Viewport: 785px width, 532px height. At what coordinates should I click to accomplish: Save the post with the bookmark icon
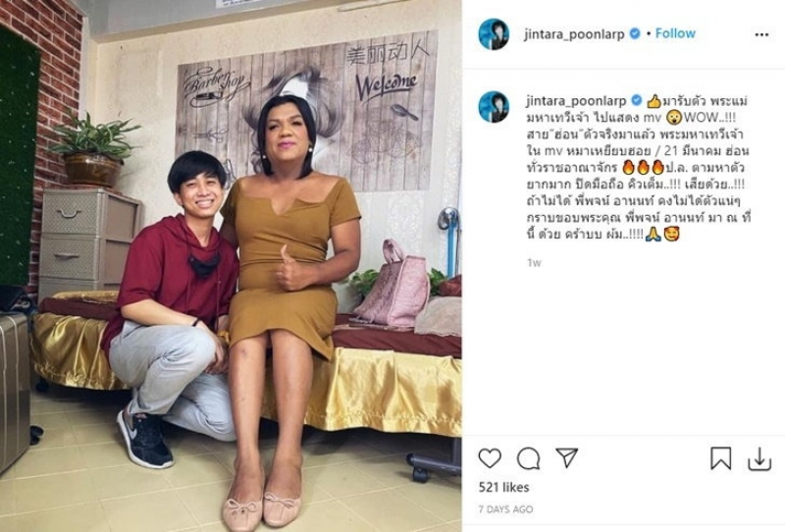[720, 457]
